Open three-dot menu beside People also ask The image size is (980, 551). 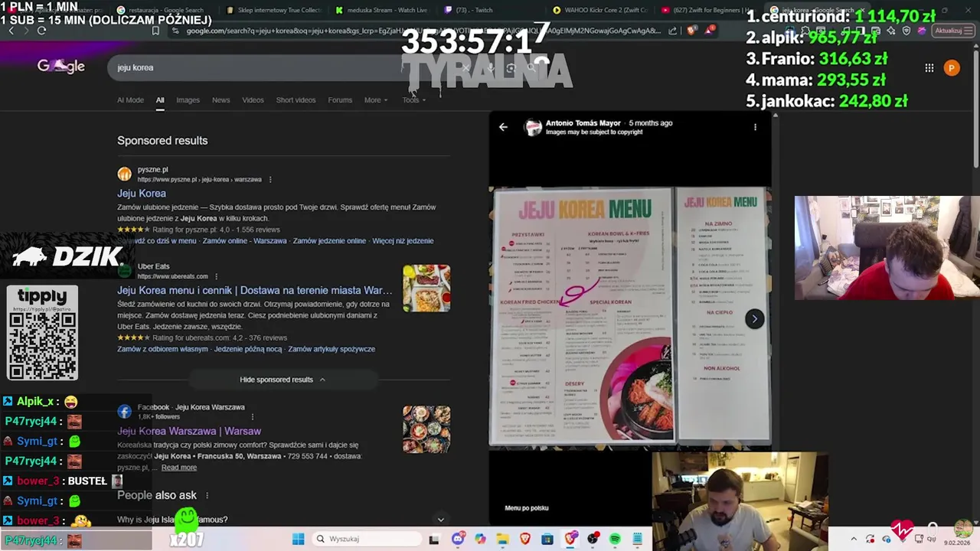tap(207, 496)
